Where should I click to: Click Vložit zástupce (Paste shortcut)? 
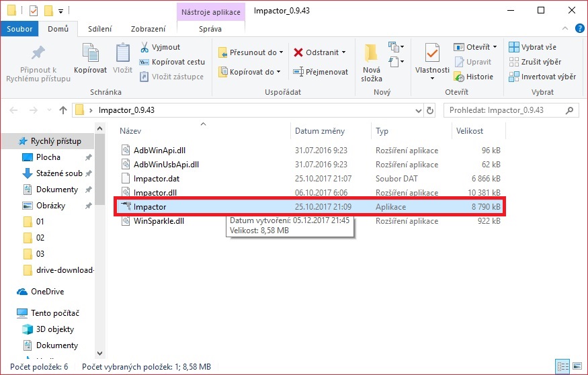(x=172, y=77)
